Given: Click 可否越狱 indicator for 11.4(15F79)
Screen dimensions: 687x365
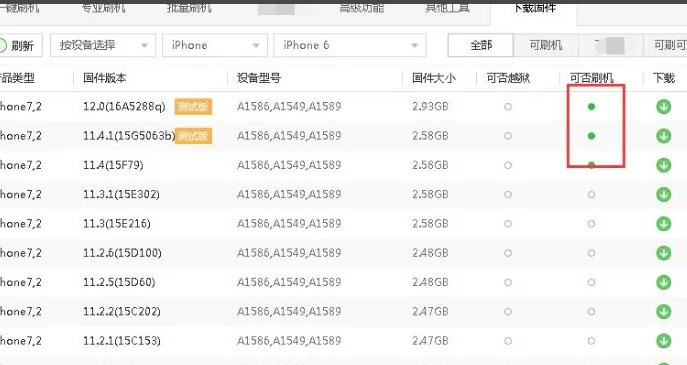Looking at the screenshot, I should pyautogui.click(x=508, y=165).
